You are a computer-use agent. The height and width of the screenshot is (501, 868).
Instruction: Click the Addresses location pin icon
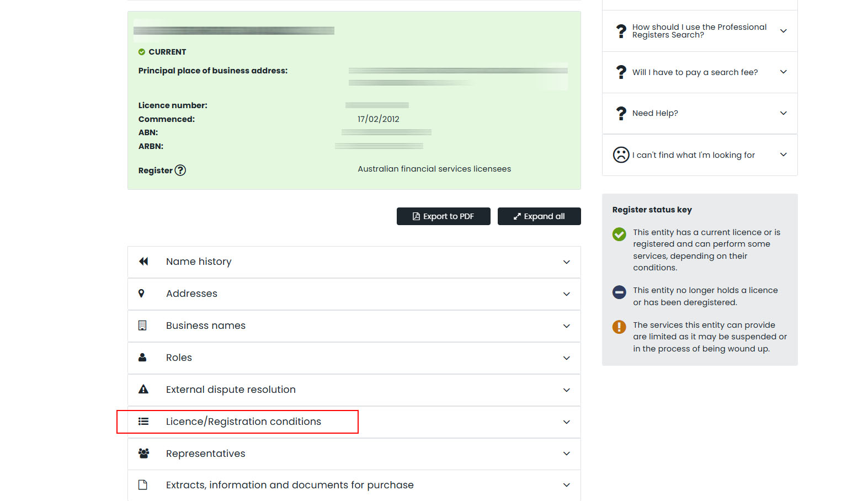point(141,294)
